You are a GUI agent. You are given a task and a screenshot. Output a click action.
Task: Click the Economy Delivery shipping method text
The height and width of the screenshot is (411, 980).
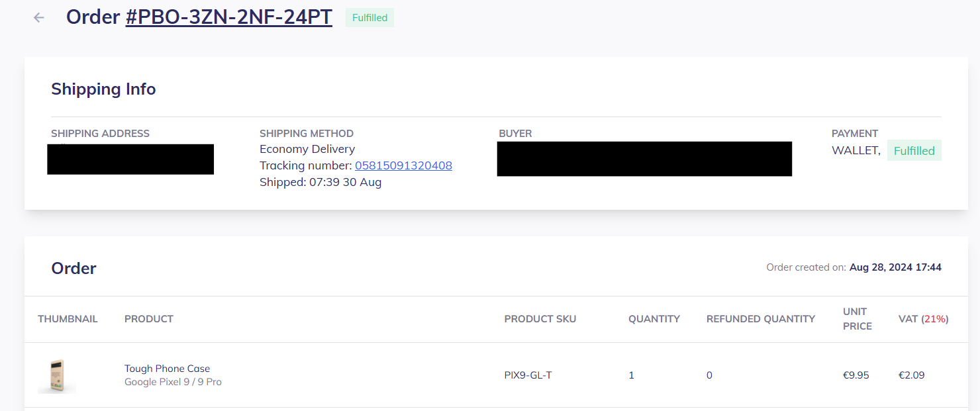(x=307, y=149)
